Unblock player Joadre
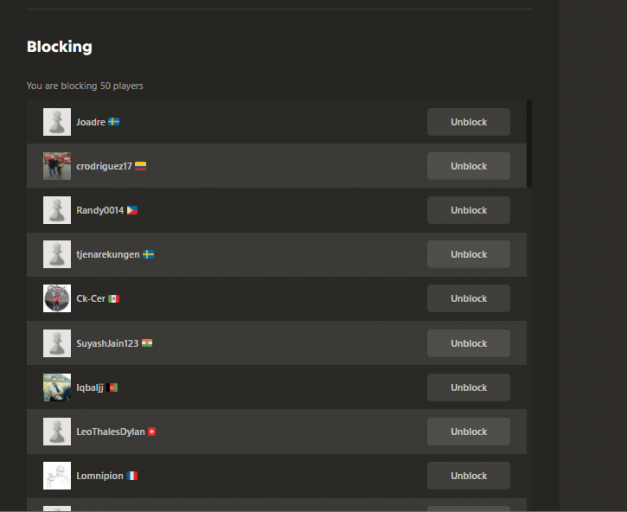The image size is (627, 512). point(468,122)
